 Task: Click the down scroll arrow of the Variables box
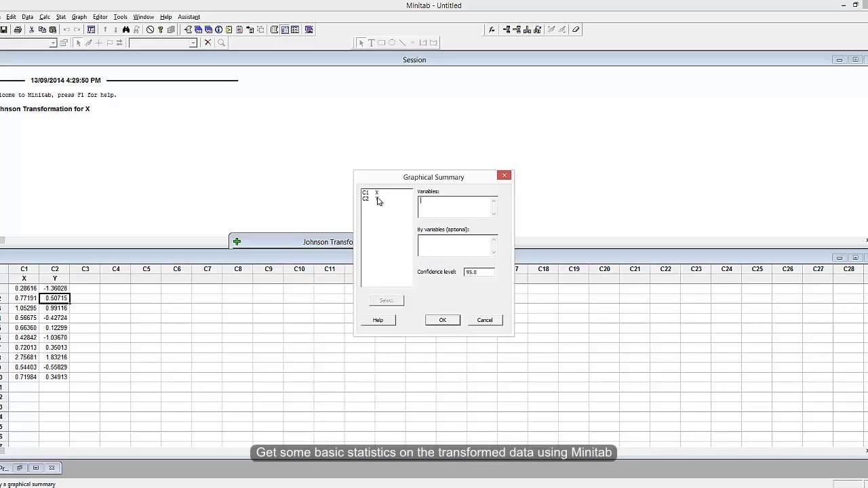point(494,214)
